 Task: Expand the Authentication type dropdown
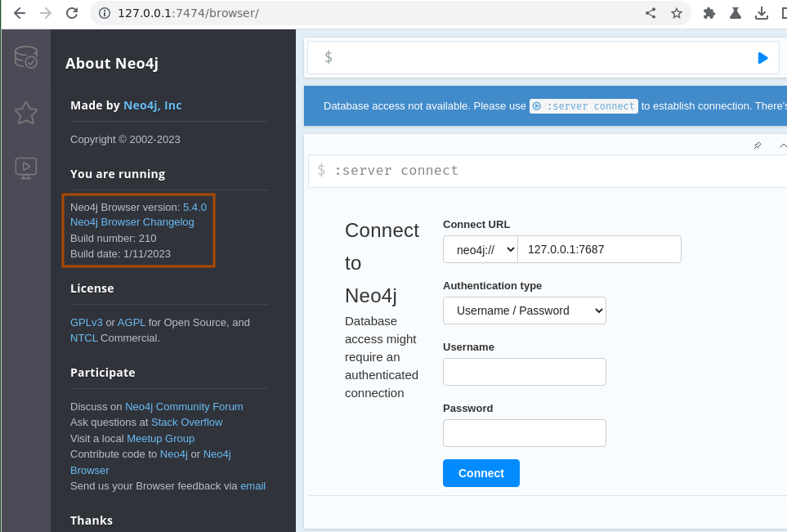tap(525, 311)
